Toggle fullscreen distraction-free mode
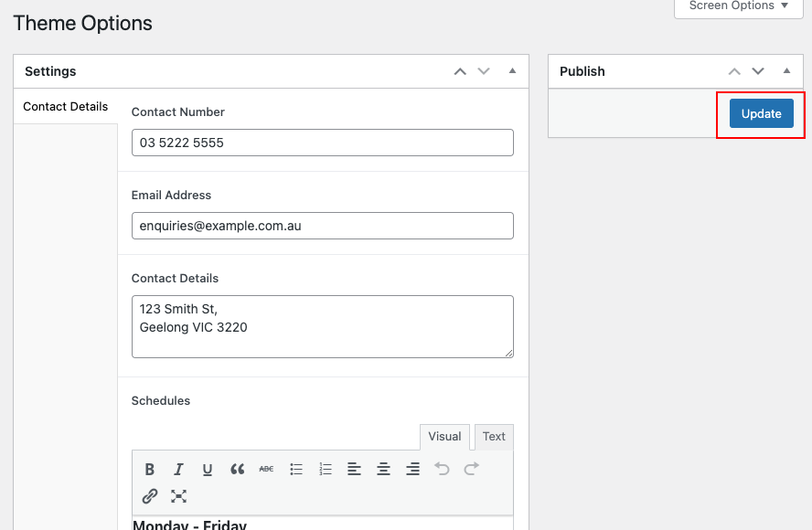This screenshot has height=530, width=812. [x=179, y=496]
